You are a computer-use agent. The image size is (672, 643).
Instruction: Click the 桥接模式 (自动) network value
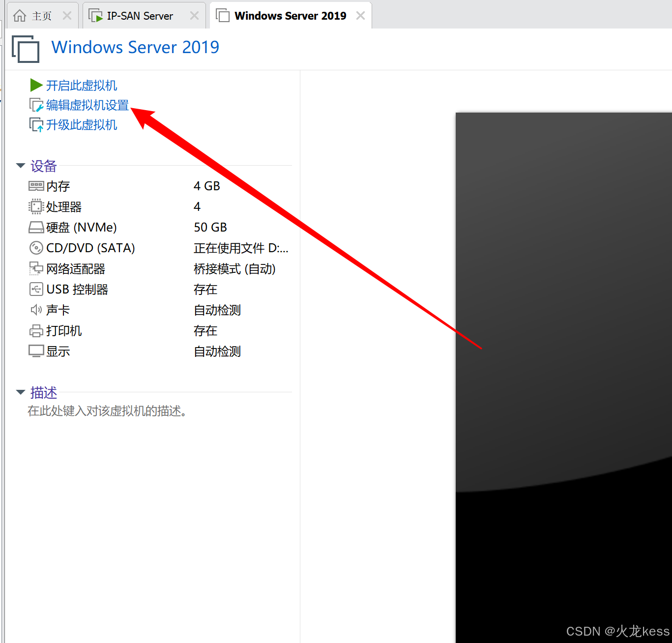pyautogui.click(x=234, y=269)
